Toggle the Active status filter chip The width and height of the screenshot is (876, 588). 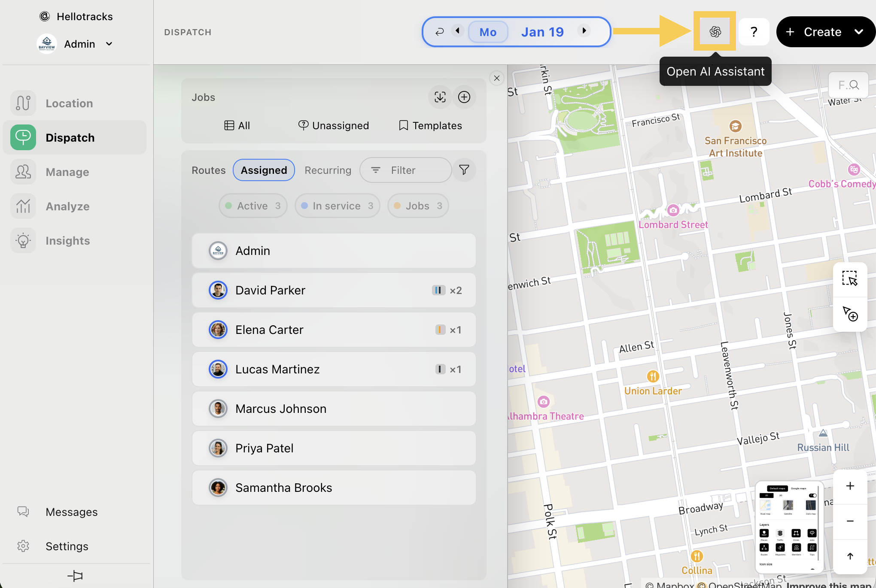pyautogui.click(x=253, y=206)
